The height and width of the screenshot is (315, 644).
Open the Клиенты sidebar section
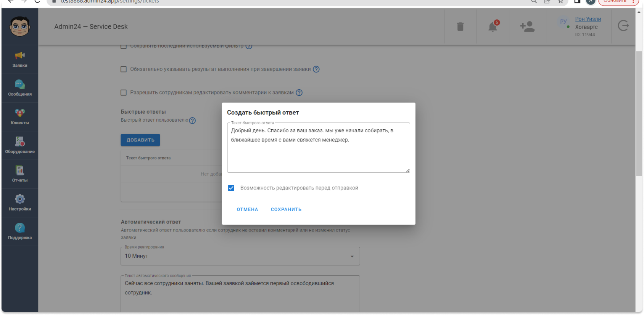20,117
